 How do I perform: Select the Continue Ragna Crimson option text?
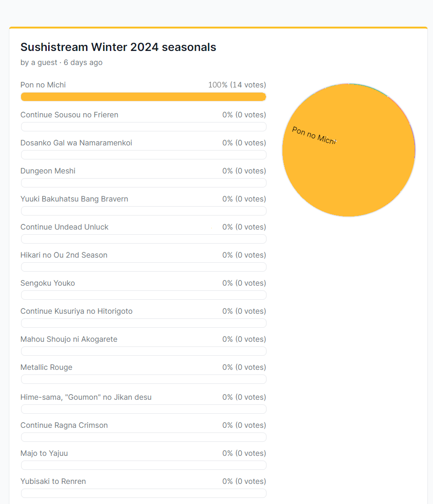[64, 425]
